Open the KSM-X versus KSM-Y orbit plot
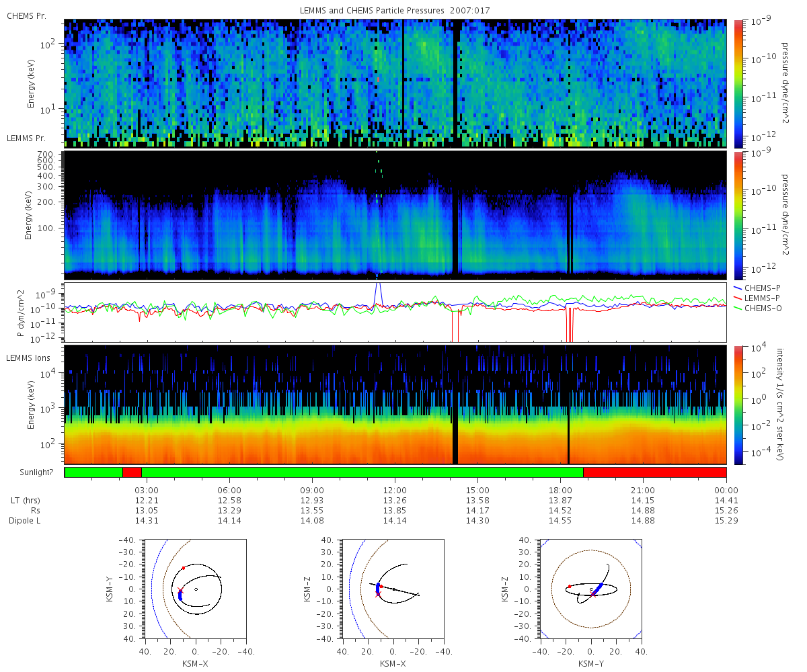807x672 pixels. tap(196, 589)
